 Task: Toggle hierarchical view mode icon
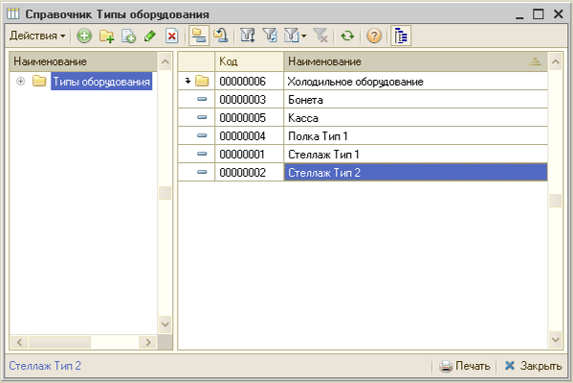click(199, 36)
